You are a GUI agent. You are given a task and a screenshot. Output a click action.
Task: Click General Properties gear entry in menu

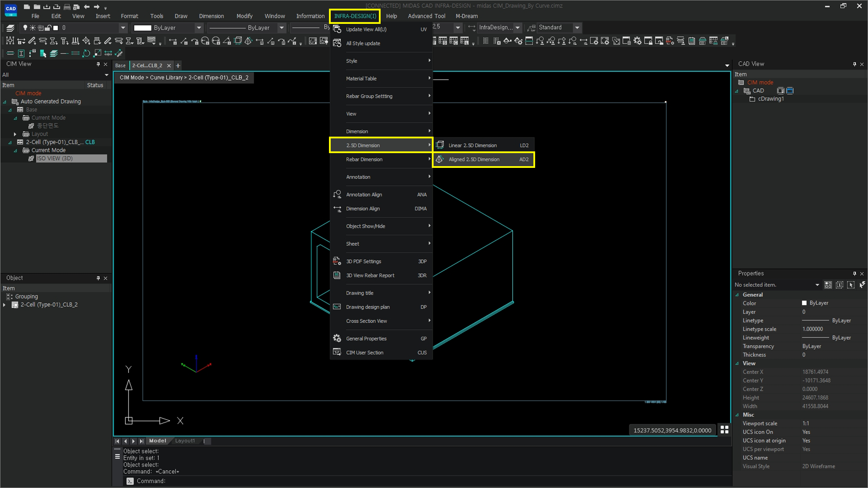366,339
